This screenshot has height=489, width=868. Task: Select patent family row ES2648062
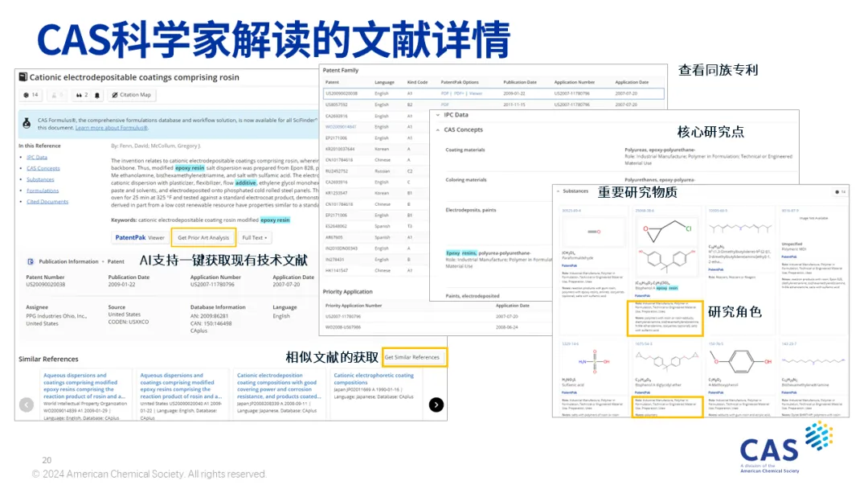(x=375, y=226)
